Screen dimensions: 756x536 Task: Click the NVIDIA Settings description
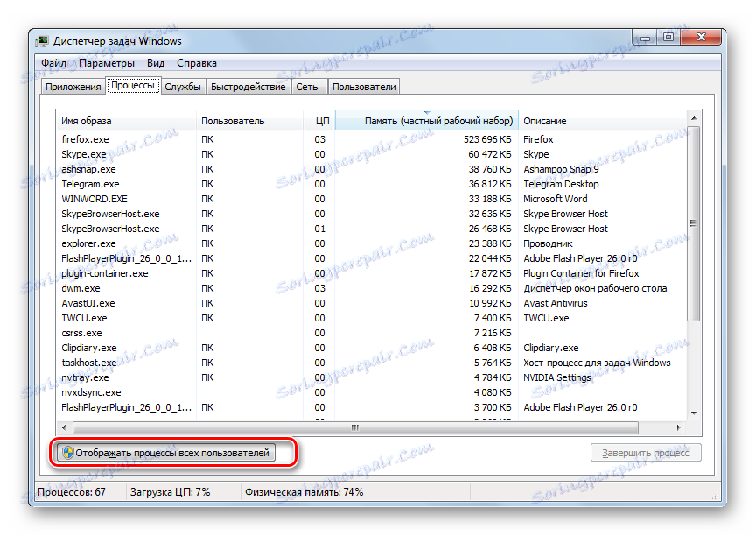point(557,377)
